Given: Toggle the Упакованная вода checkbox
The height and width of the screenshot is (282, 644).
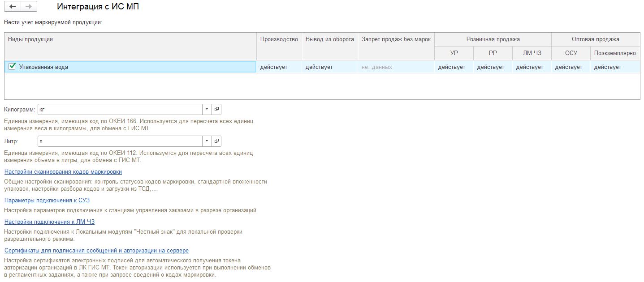Looking at the screenshot, I should [13, 67].
